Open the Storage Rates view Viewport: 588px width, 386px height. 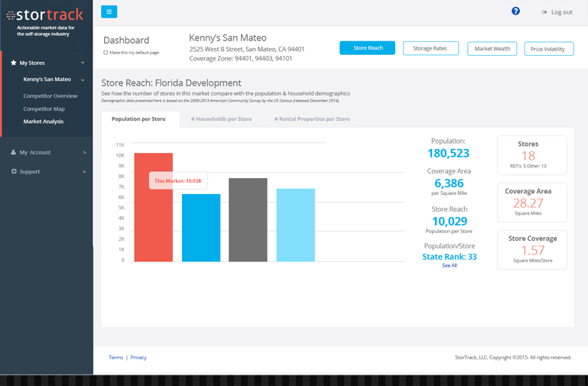pyautogui.click(x=430, y=48)
